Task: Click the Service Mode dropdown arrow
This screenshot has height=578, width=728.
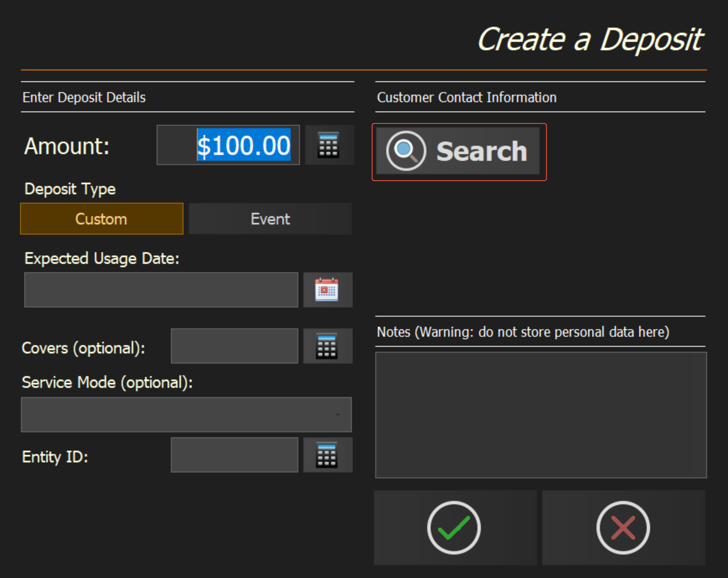Action: coord(337,415)
